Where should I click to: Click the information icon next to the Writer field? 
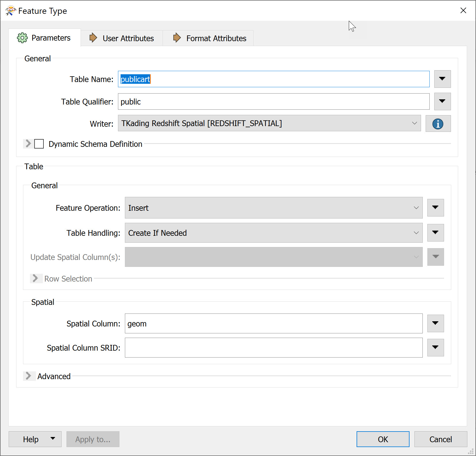(x=438, y=124)
